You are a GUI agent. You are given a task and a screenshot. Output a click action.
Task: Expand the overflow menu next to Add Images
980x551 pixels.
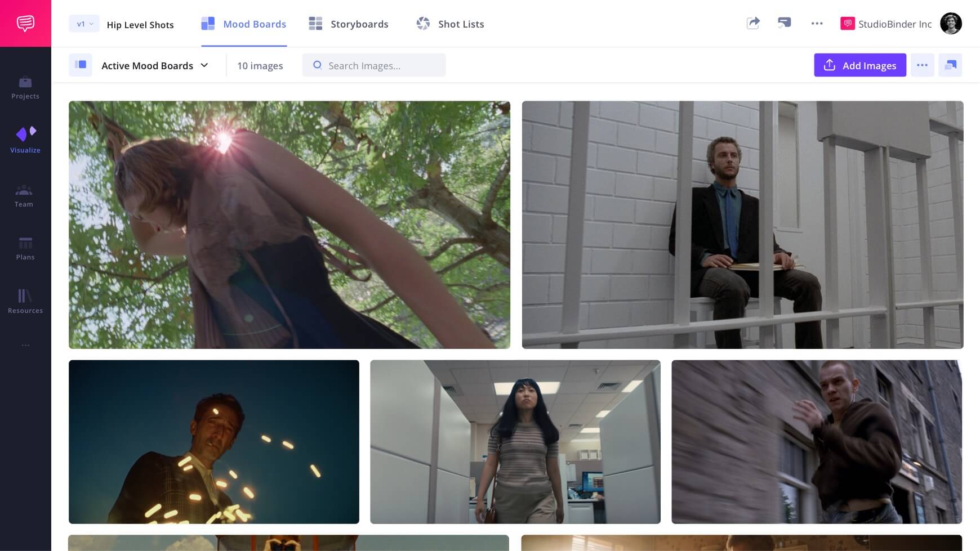click(x=923, y=65)
